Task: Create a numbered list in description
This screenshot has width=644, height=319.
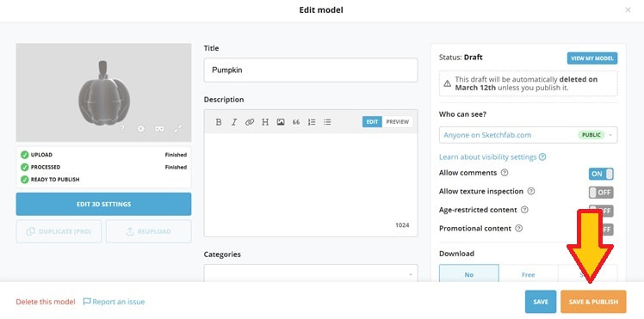Action: [312, 122]
